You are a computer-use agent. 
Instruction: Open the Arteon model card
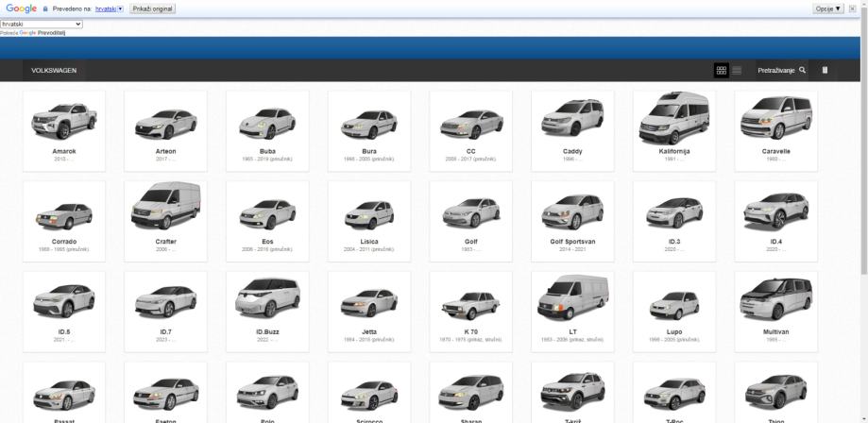tap(165, 131)
